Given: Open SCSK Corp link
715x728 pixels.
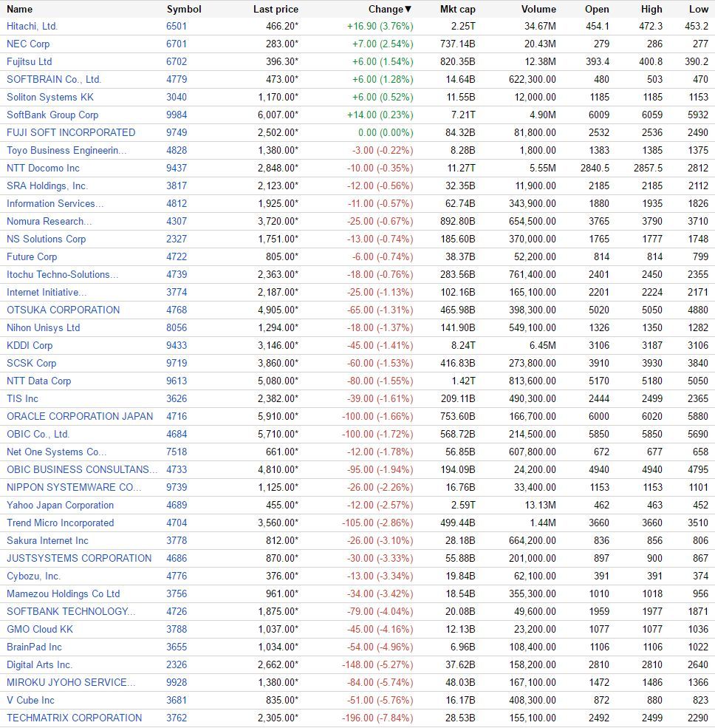Looking at the screenshot, I should pos(31,363).
